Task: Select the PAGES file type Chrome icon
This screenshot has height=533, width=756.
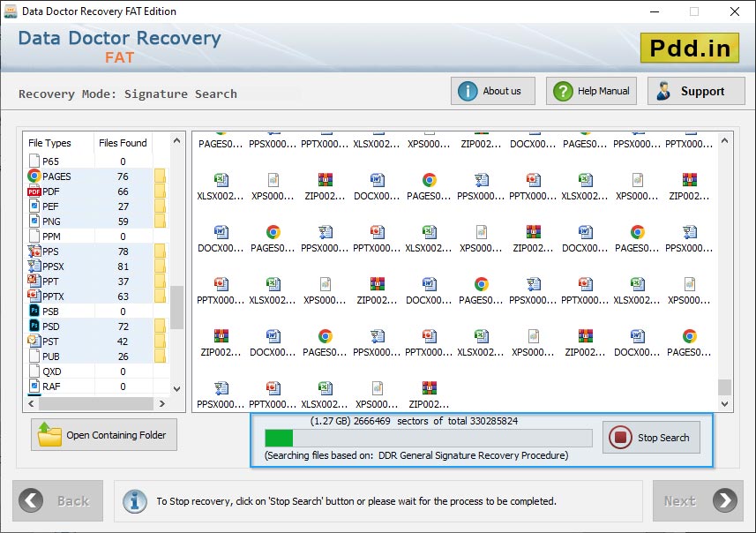Action: click(34, 176)
